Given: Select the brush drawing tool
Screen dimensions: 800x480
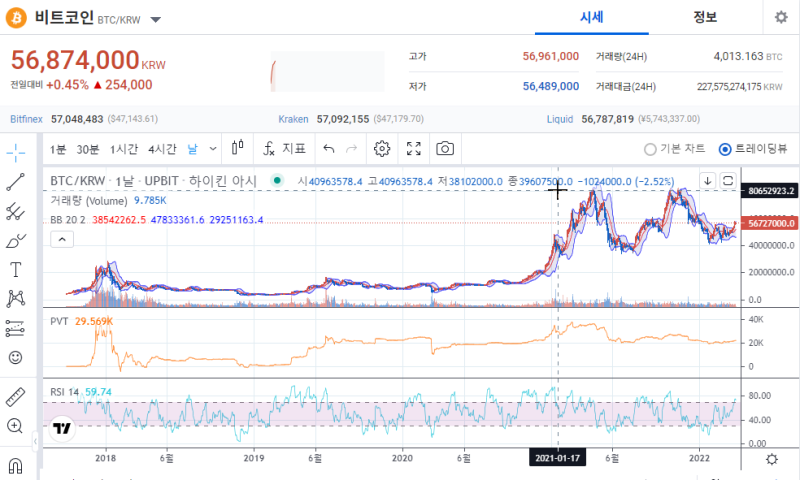Looking at the screenshot, I should tap(16, 241).
